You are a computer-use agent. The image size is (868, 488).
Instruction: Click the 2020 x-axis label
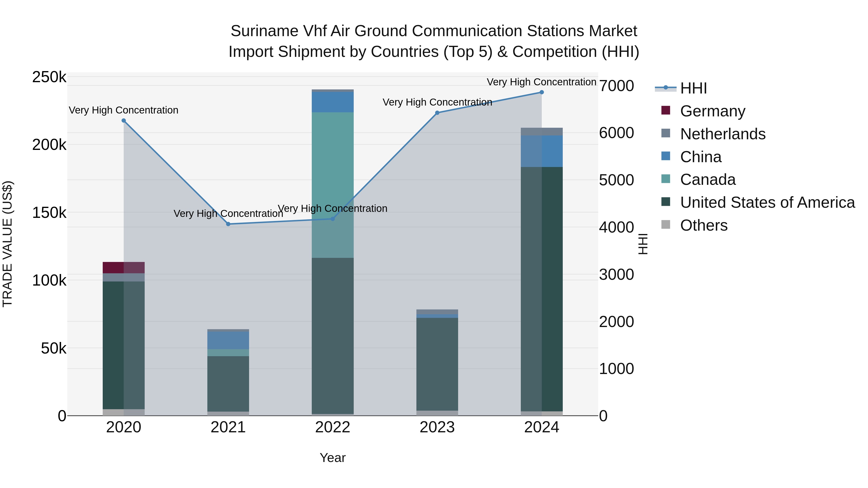point(124,427)
